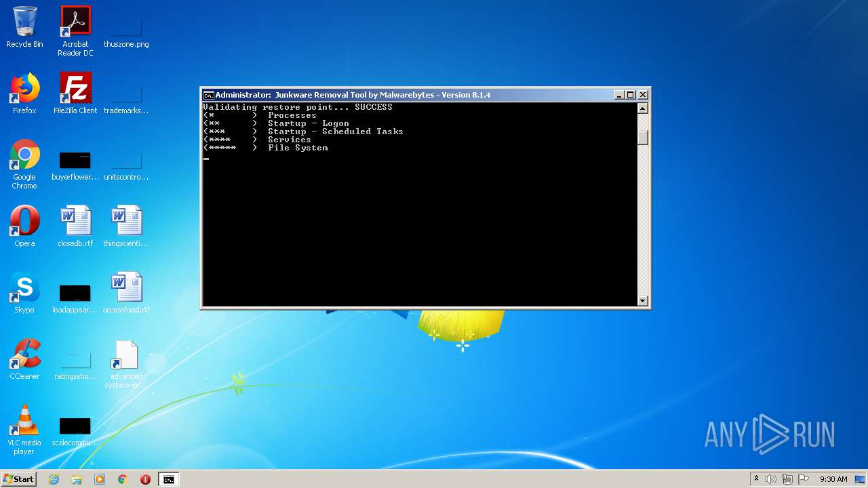
Task: Open the Firefox desktop shortcut
Action: coord(24,94)
